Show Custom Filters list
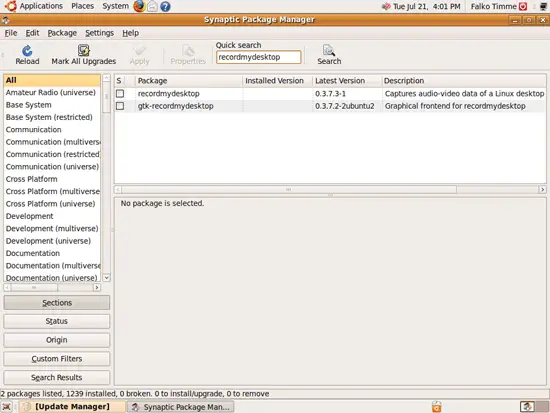Viewport: 550px width, 413px height. (x=56, y=359)
